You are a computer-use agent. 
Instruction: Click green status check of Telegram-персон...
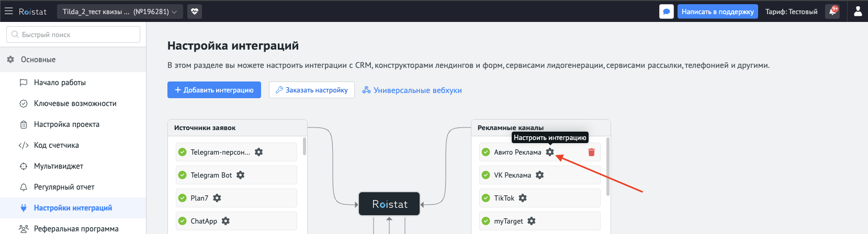182,152
